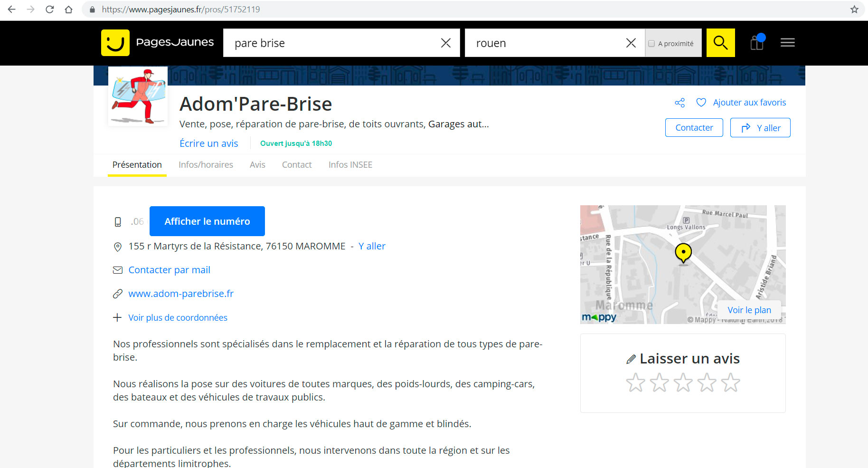This screenshot has height=468, width=868.
Task: Click the heart favorite icon
Action: coord(701,103)
